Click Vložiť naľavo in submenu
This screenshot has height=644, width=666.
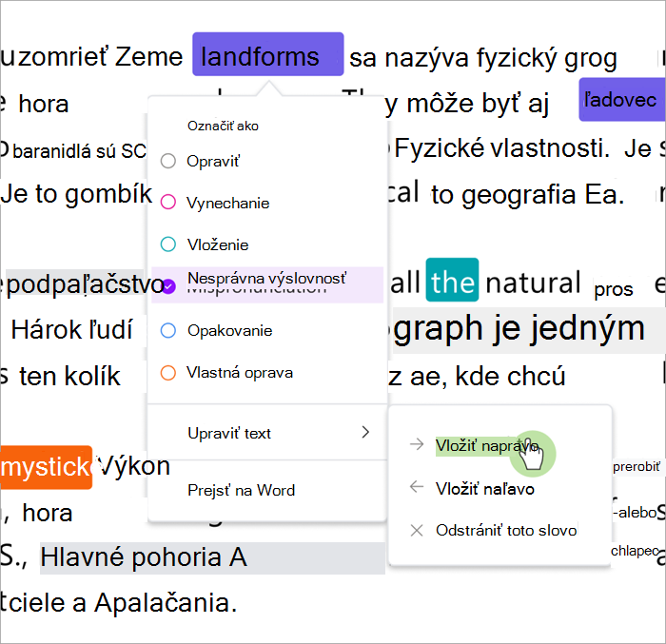tap(484, 489)
